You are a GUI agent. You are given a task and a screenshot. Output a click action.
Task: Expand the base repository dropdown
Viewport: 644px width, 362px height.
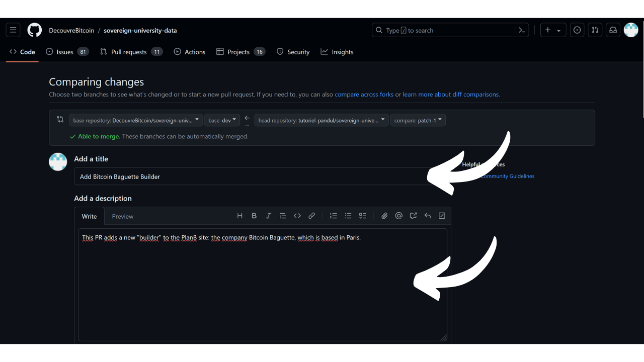136,120
